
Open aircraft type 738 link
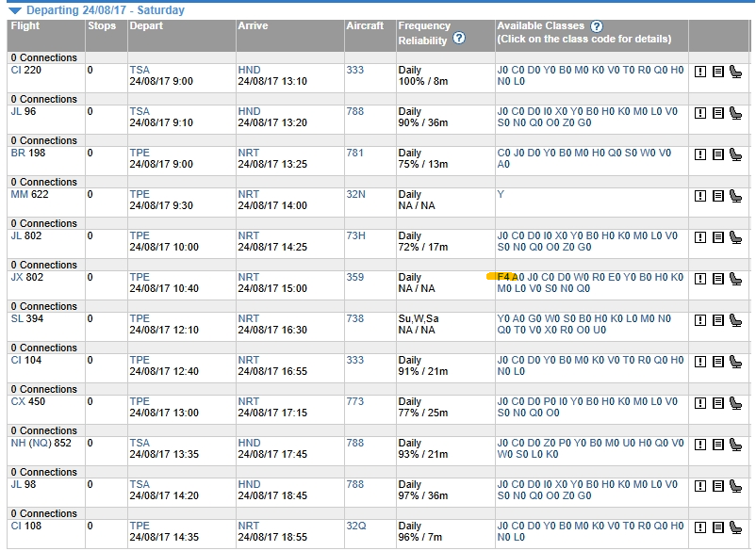point(354,319)
